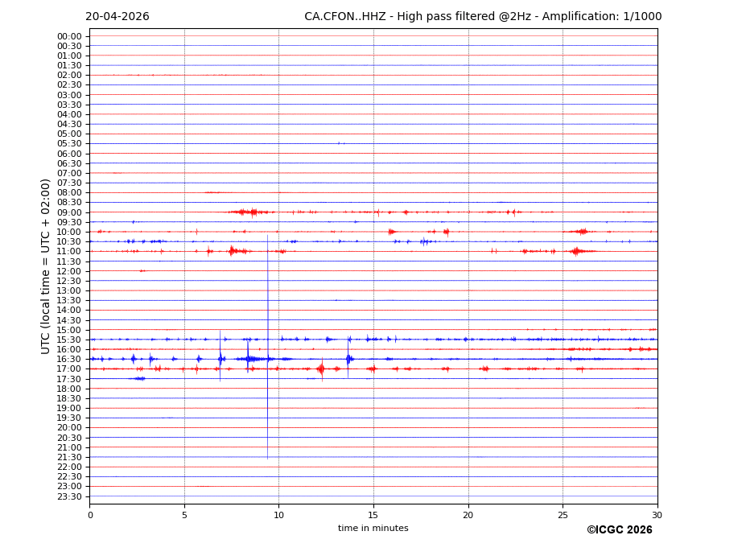Click the 23:30 time row label
Image resolution: width=746 pixels, height=560 pixels.
coord(69,496)
